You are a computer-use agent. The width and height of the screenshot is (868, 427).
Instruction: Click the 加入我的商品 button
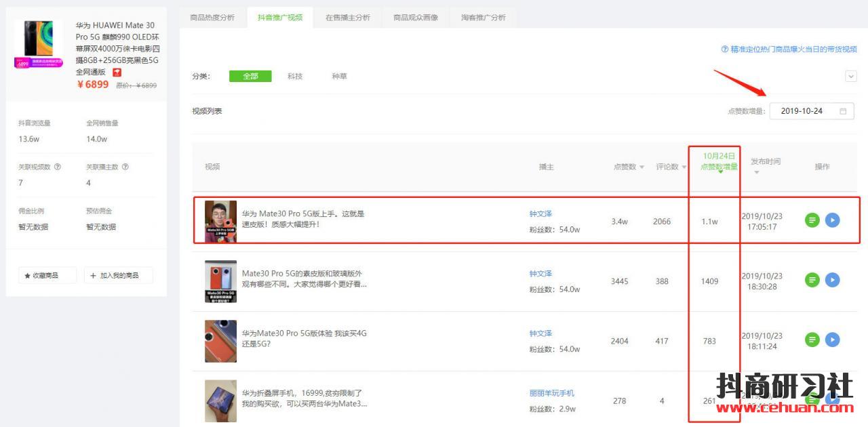pos(119,275)
